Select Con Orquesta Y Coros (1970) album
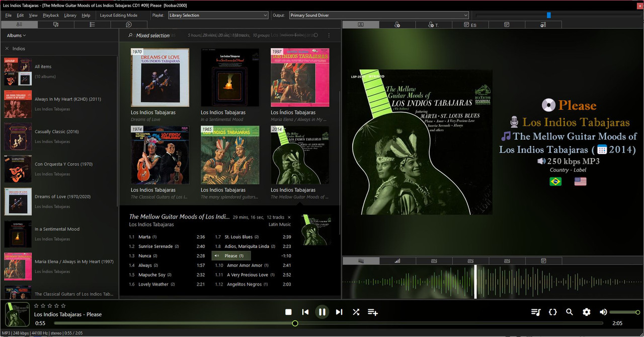The width and height of the screenshot is (644, 337). click(59, 169)
